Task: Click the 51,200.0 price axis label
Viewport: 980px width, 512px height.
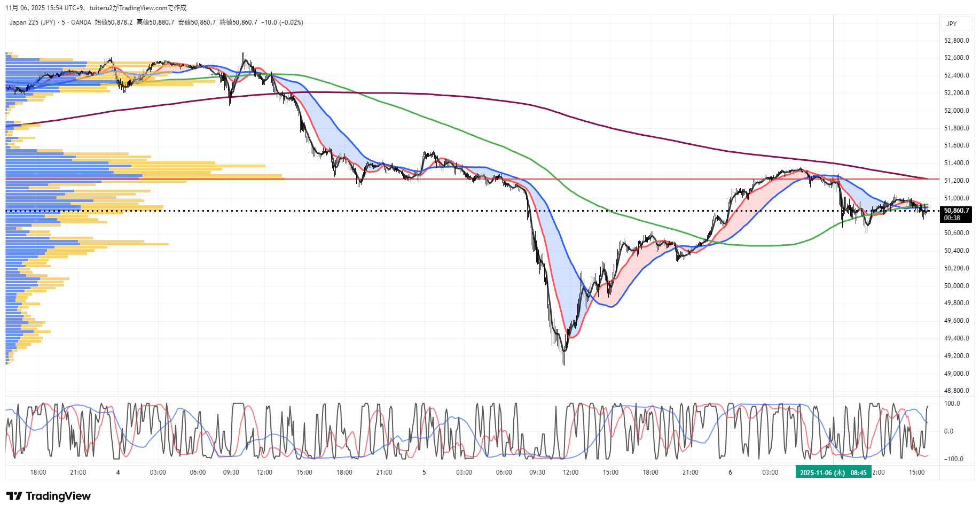Action: pos(956,181)
